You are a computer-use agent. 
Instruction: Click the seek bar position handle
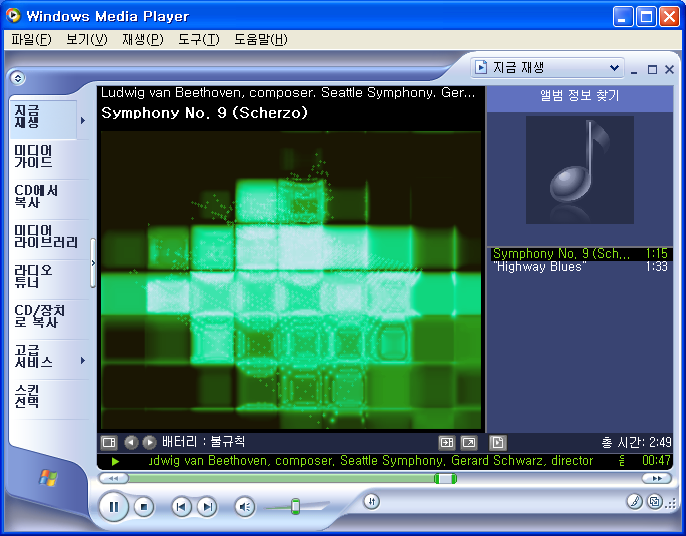445,478
